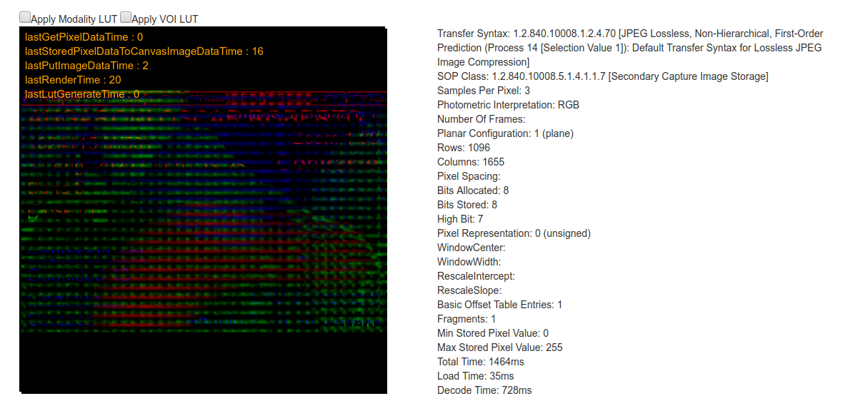Image resolution: width=868 pixels, height=406 pixels.
Task: Click 'Pixel Representation: 0 (unsigned)' text
Action: coord(514,233)
